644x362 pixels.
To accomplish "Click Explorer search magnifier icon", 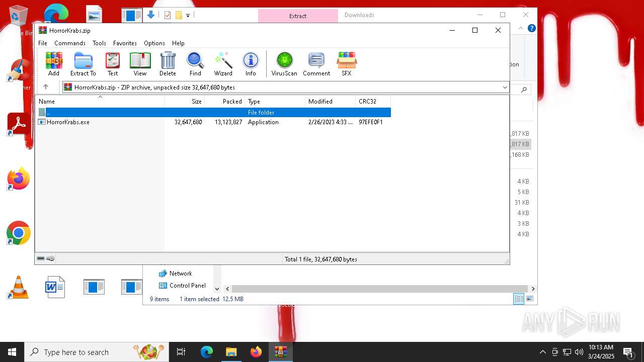I will pyautogui.click(x=524, y=89).
